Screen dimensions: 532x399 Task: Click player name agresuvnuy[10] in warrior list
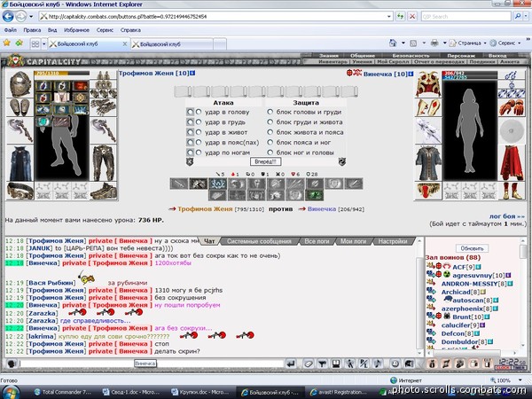point(479,275)
